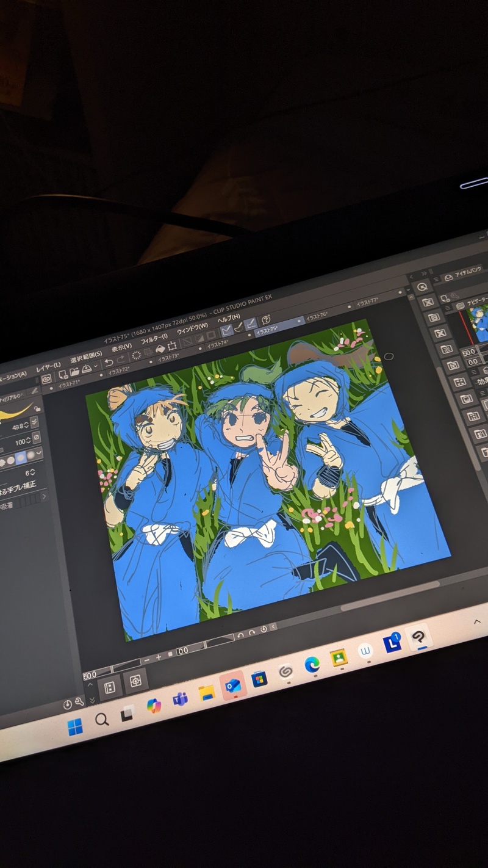
Task: Click the tool property panel icon bottom-left
Action: click(110, 687)
